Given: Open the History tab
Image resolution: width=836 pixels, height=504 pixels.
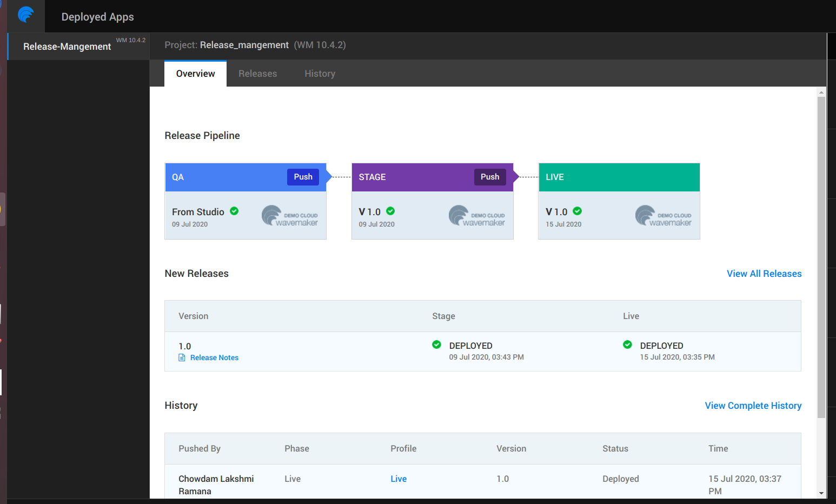Looking at the screenshot, I should (x=320, y=74).
